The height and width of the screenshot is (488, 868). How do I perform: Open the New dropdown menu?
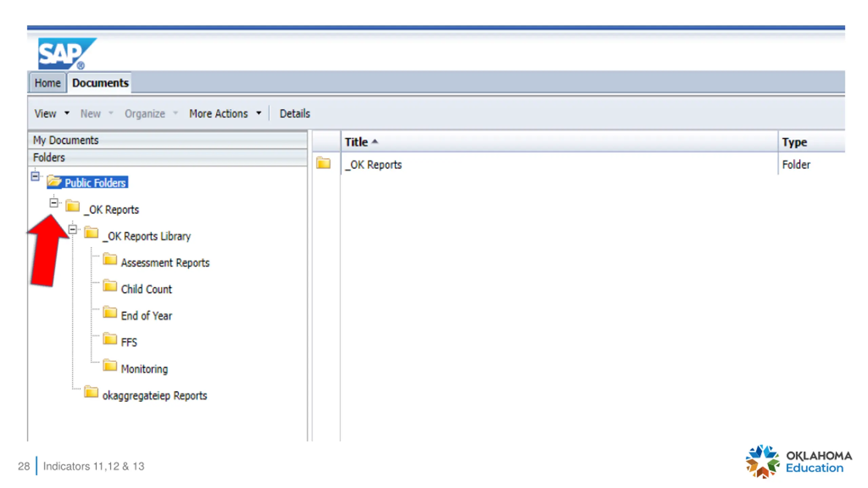point(97,114)
